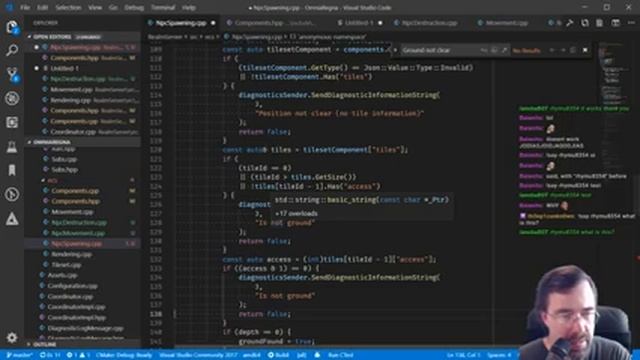Open the File menu
This screenshot has width=640, height=360.
pyautogui.click(x=25, y=8)
